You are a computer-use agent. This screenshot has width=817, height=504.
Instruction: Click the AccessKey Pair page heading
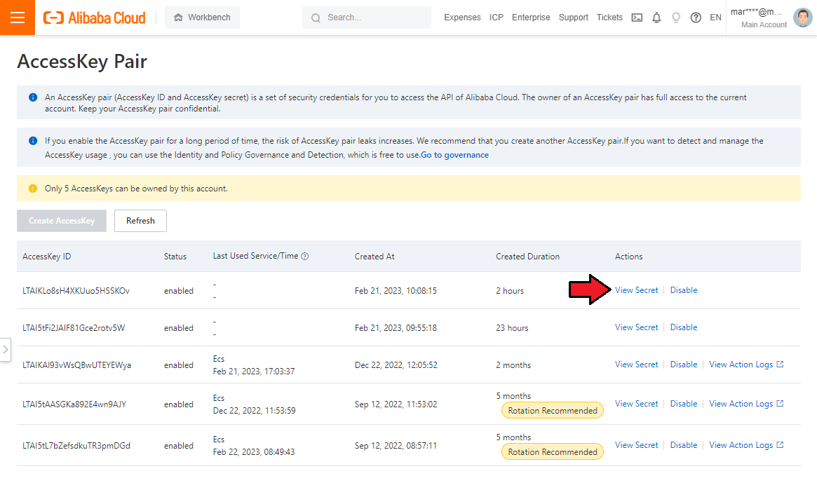click(x=82, y=62)
